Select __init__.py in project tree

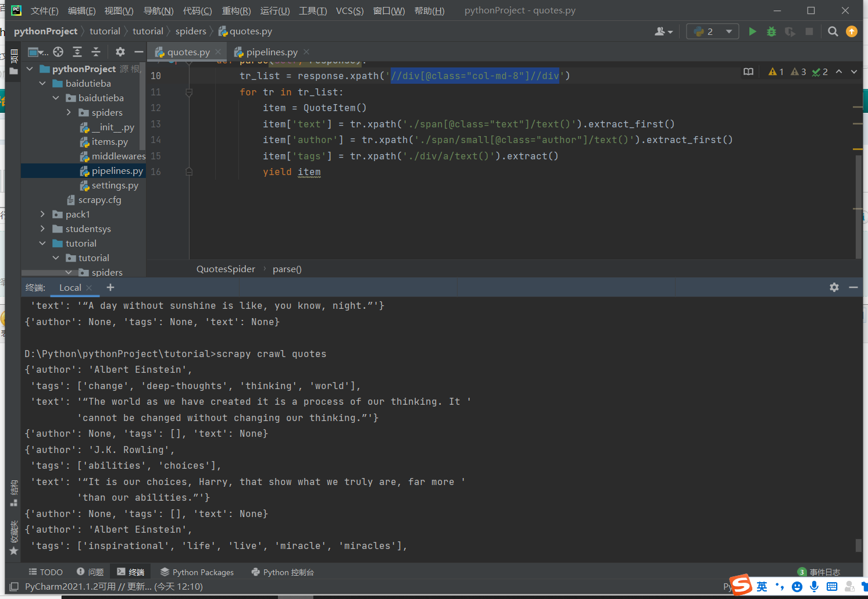pyautogui.click(x=107, y=127)
